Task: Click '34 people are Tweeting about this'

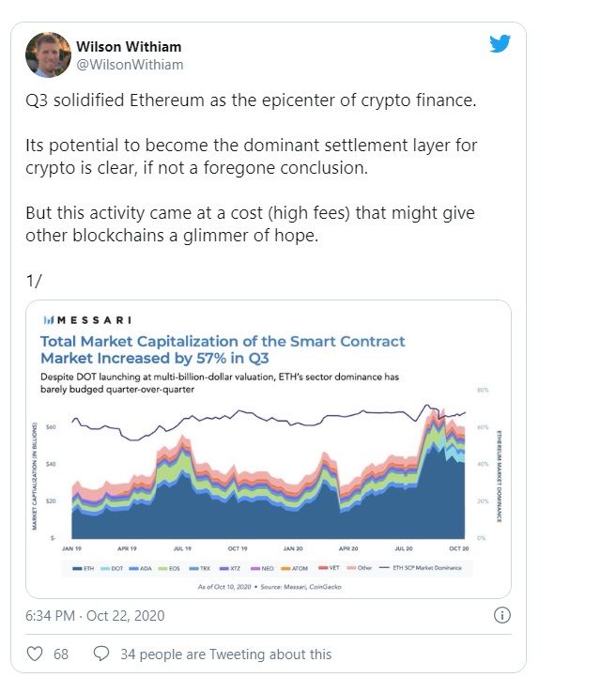Action: point(225,654)
